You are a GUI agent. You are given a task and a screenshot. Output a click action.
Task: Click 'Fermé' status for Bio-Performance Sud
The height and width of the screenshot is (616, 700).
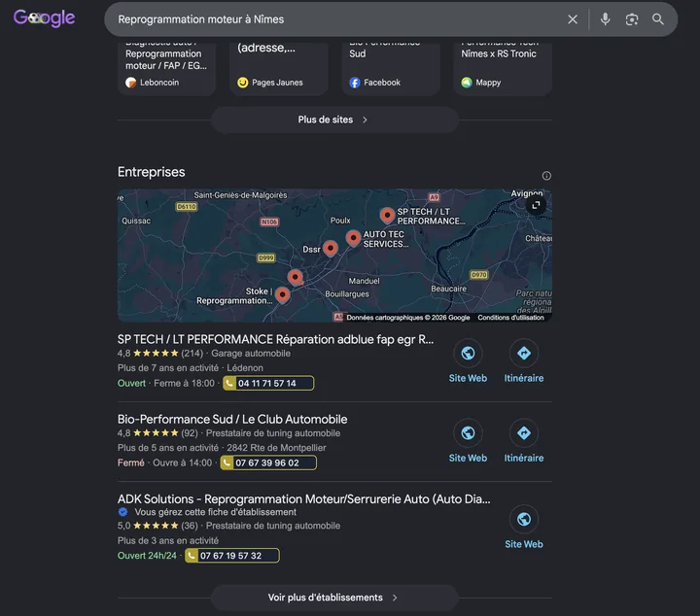tap(131, 463)
